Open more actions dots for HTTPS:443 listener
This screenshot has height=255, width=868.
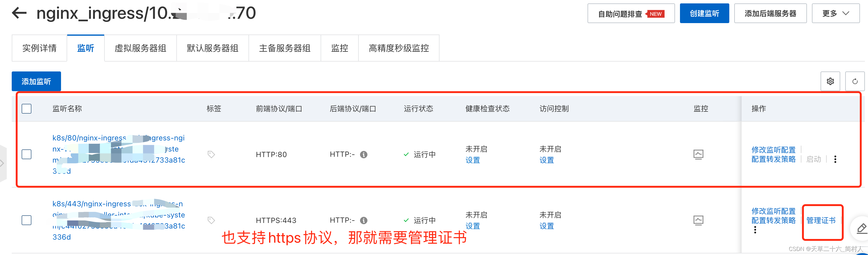[x=755, y=230]
